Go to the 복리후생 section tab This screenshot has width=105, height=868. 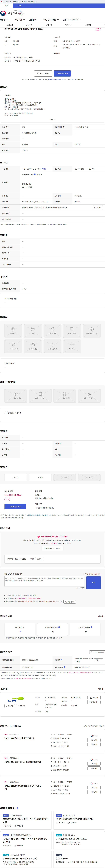(x=68, y=25)
